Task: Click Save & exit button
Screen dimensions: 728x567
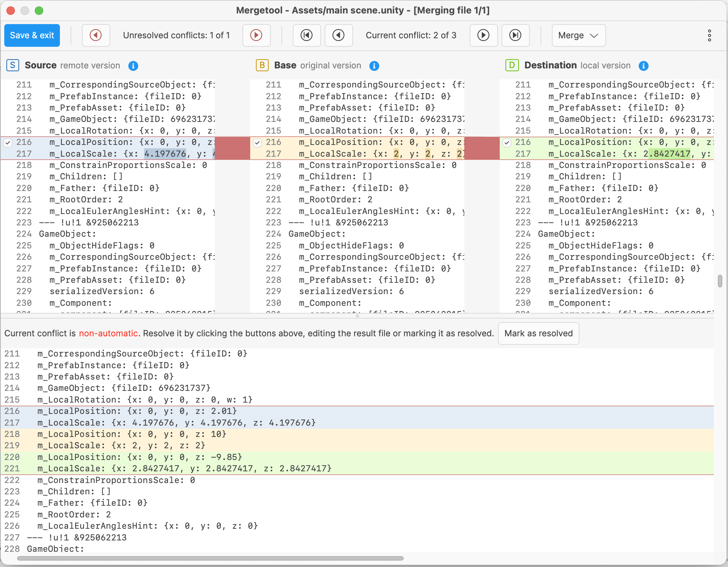Action: tap(32, 35)
